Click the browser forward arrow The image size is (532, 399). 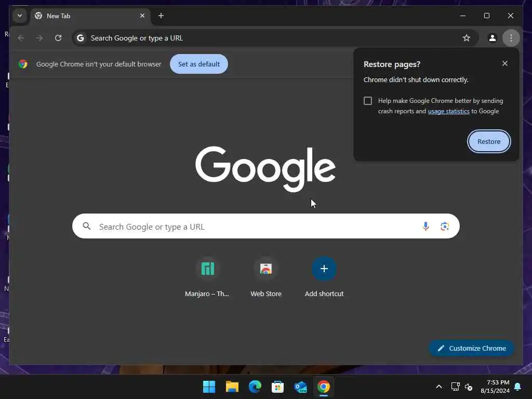(x=39, y=38)
